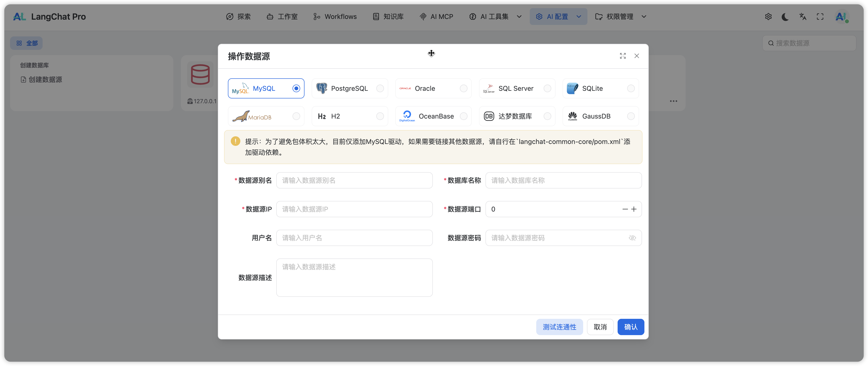Viewport: 868px width, 366px height.
Task: Toggle dark mode moon icon
Action: [785, 17]
